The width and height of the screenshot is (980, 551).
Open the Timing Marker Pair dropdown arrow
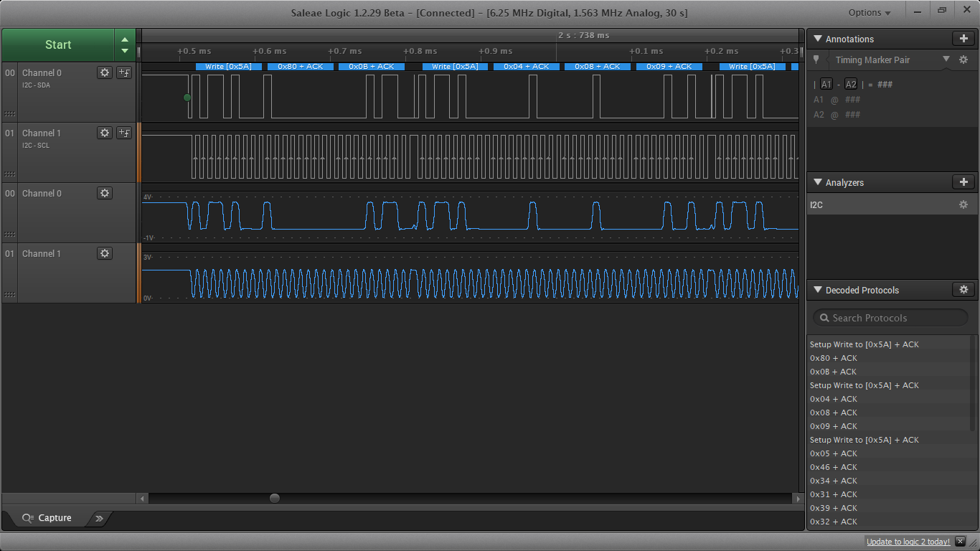(x=946, y=59)
